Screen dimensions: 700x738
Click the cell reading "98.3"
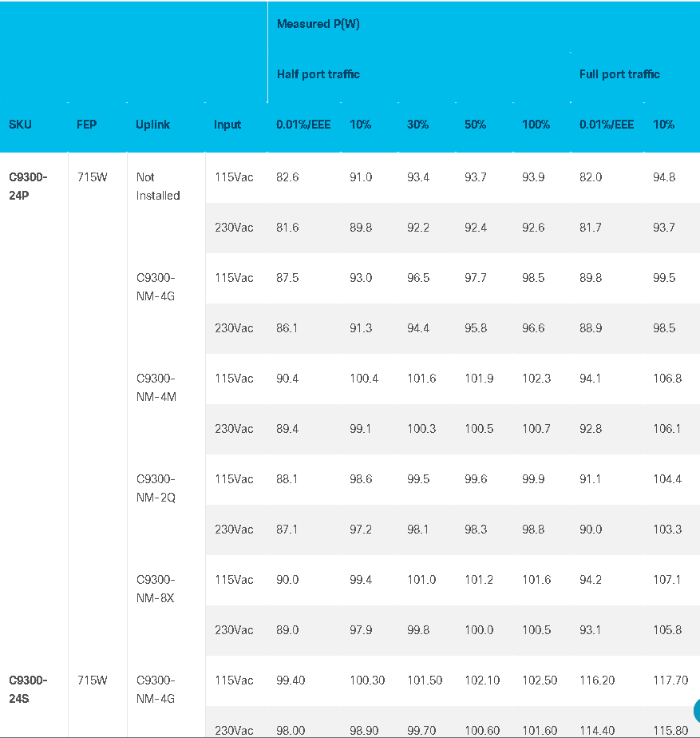pos(476,530)
